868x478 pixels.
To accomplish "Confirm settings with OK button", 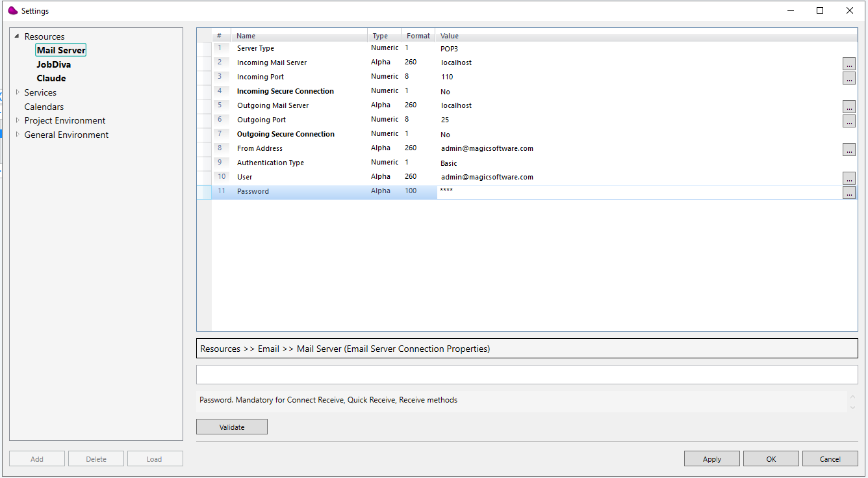I will (771, 458).
